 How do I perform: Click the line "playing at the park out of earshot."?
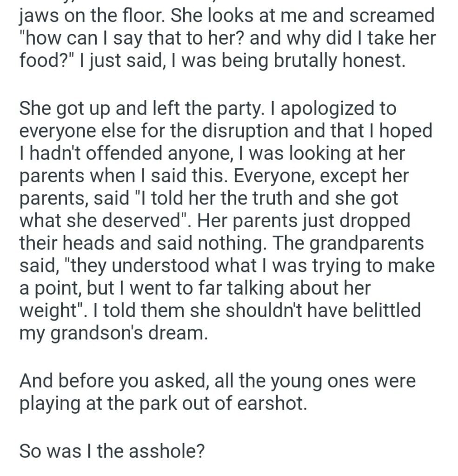[x=163, y=403]
